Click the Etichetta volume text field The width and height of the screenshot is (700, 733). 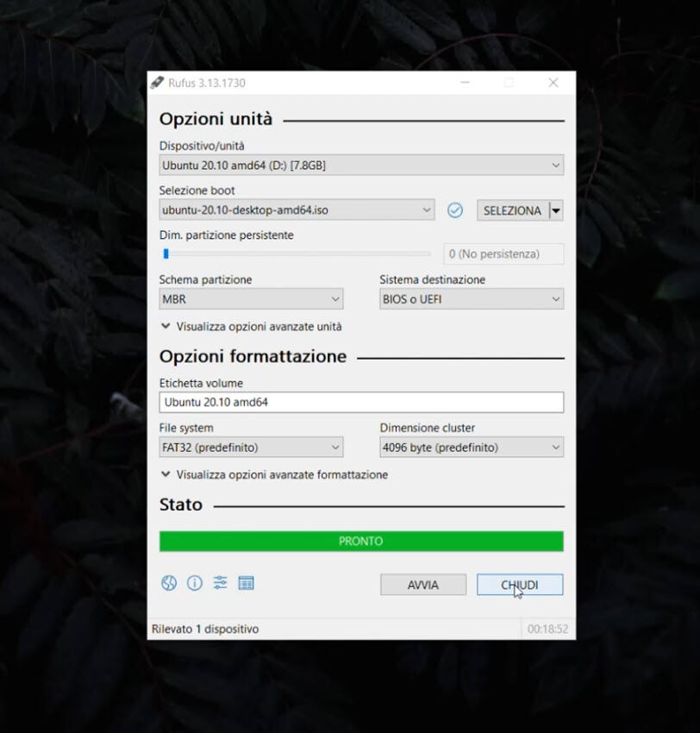tap(360, 401)
